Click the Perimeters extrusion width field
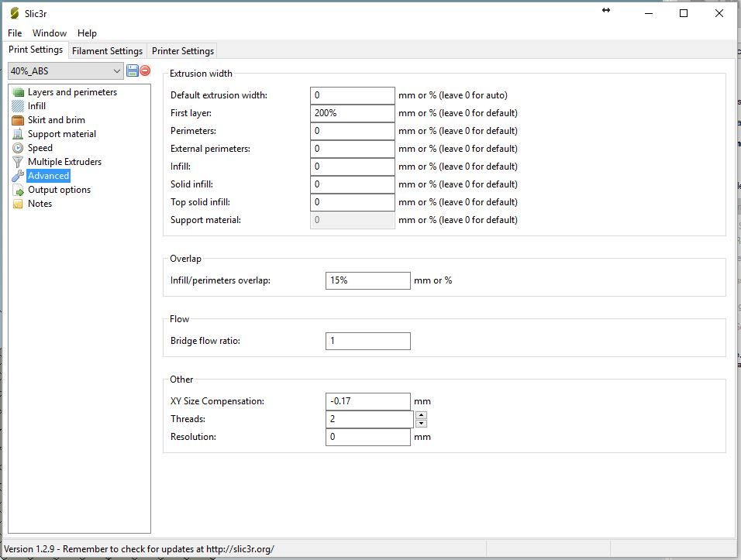 (353, 131)
